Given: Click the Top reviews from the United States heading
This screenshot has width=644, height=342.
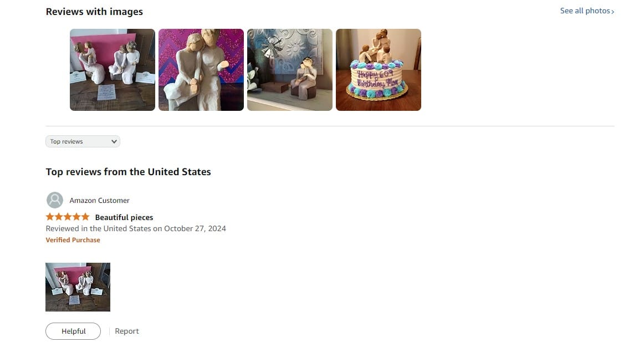Looking at the screenshot, I should pyautogui.click(x=128, y=172).
